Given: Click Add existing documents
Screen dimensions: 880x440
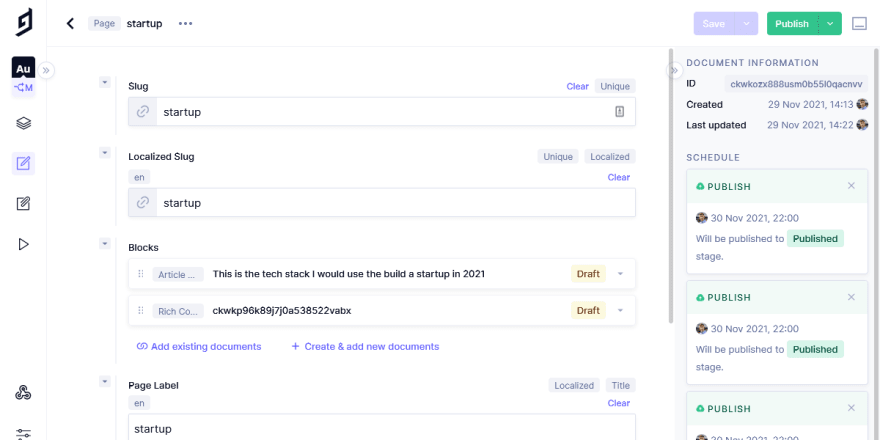Looking at the screenshot, I should [x=199, y=347].
